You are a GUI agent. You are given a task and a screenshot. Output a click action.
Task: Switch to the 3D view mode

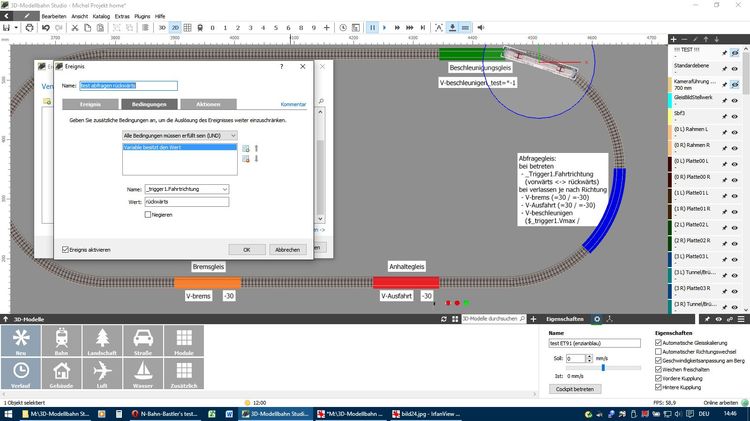click(x=162, y=28)
